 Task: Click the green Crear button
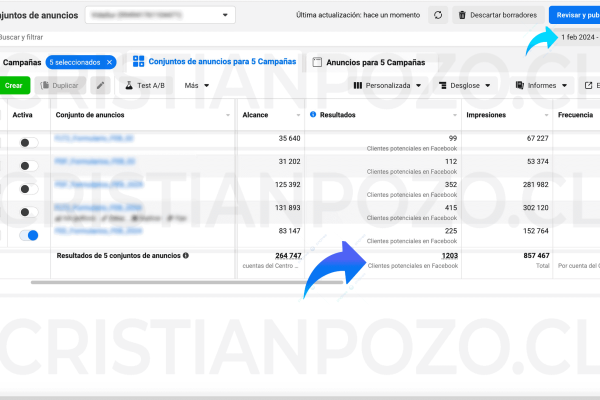coord(14,85)
